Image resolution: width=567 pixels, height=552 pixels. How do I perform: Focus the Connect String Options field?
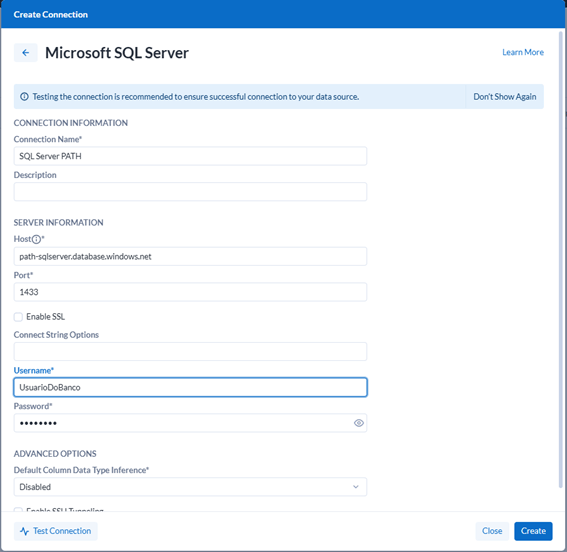click(190, 351)
